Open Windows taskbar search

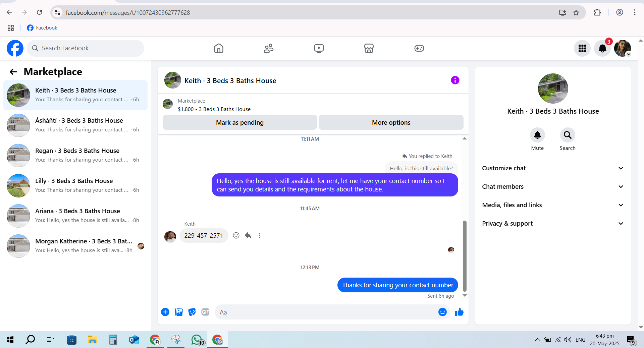(30, 340)
